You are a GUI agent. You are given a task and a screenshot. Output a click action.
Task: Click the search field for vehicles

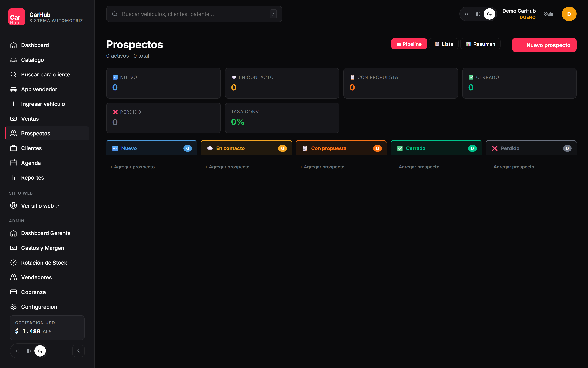pyautogui.click(x=194, y=14)
